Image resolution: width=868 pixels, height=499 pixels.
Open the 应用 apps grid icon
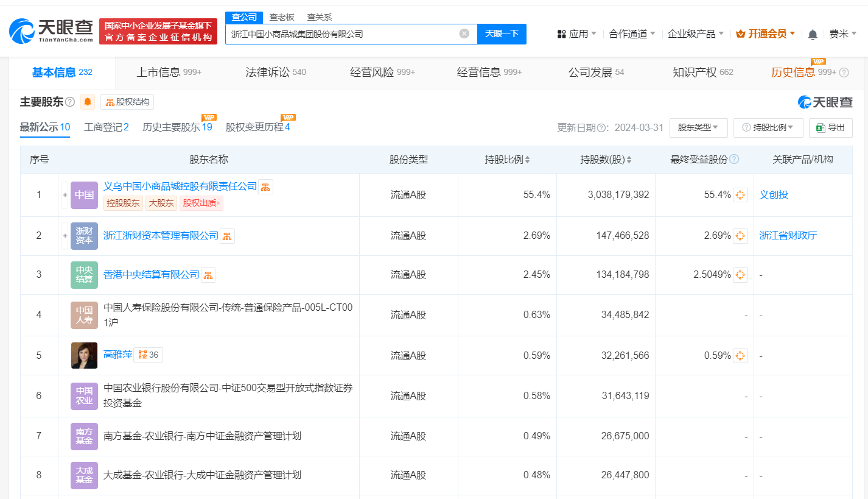[x=561, y=34]
